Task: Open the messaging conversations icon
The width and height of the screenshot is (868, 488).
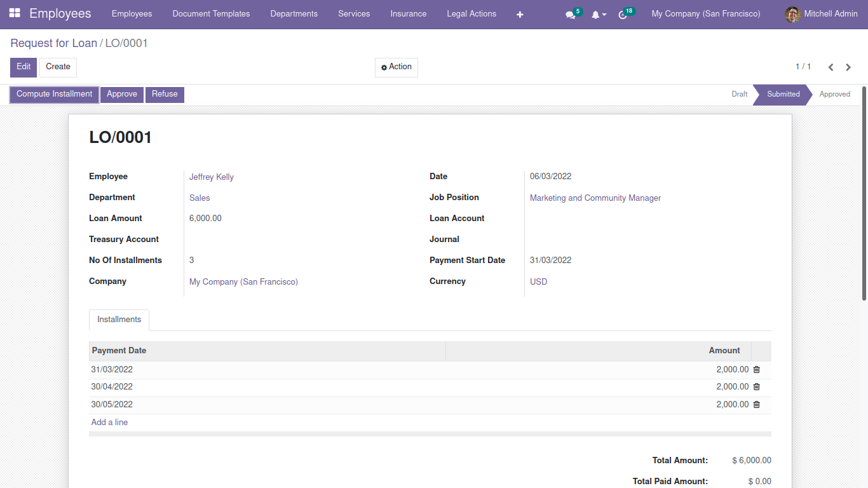Action: click(x=570, y=13)
